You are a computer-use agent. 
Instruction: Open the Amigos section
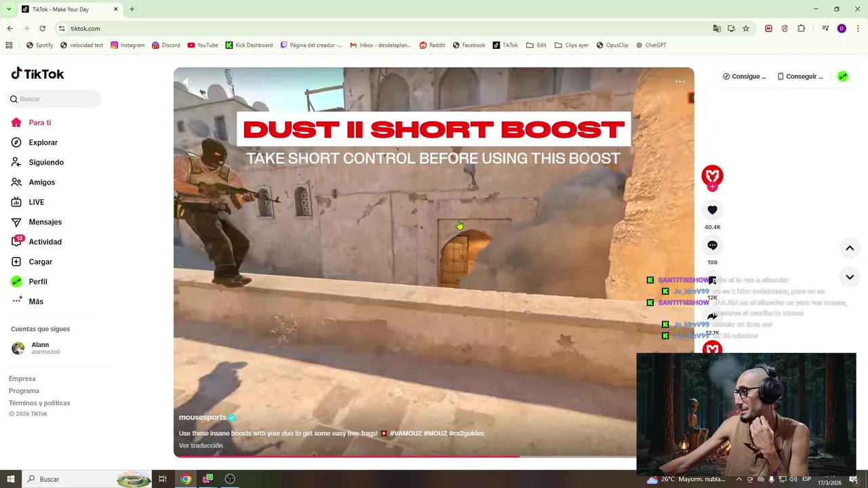pyautogui.click(x=33, y=182)
